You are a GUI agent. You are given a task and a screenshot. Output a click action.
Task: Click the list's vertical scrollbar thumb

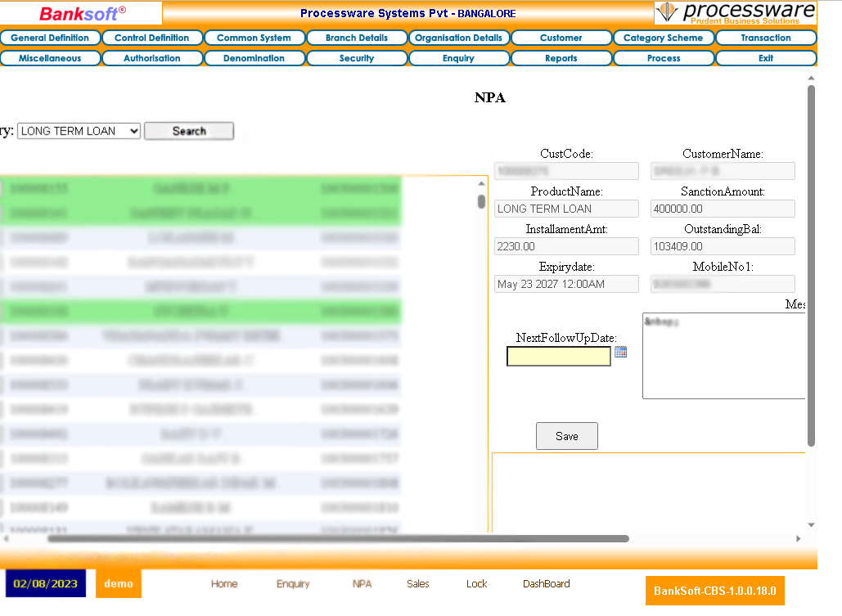click(x=481, y=202)
